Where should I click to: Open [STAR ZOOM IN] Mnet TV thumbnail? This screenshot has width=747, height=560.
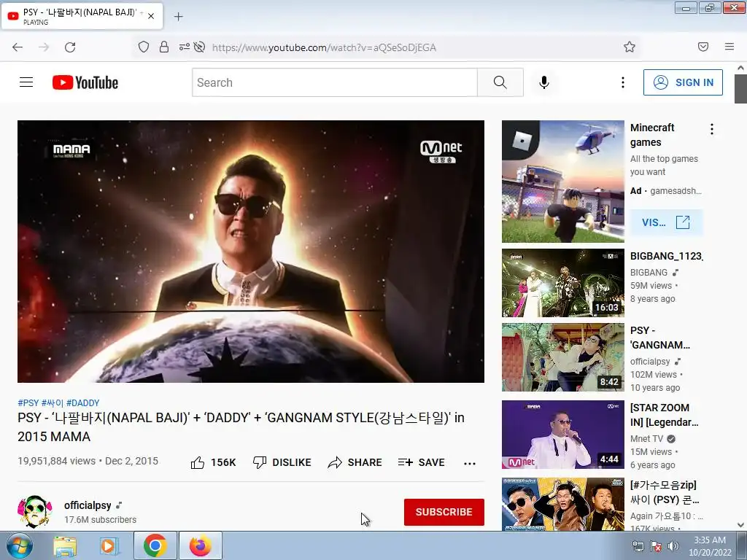point(563,435)
